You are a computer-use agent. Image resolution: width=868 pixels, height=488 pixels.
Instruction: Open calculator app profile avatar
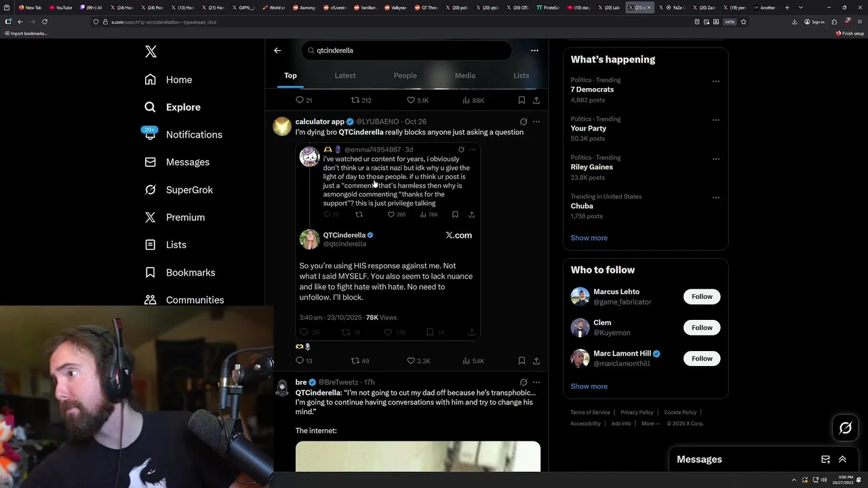pos(282,126)
